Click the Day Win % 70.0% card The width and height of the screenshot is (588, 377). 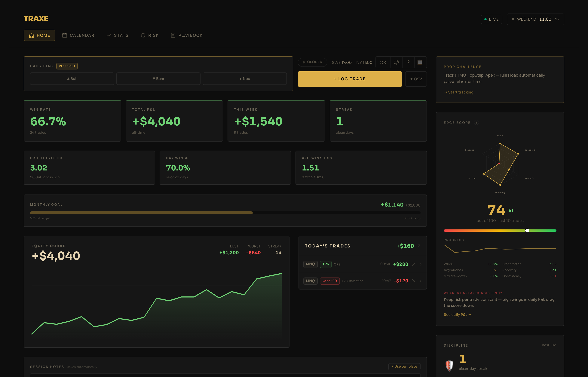click(225, 168)
